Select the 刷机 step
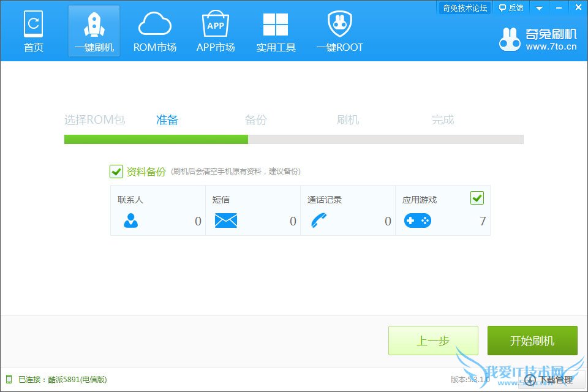The image size is (588, 392). tap(348, 119)
